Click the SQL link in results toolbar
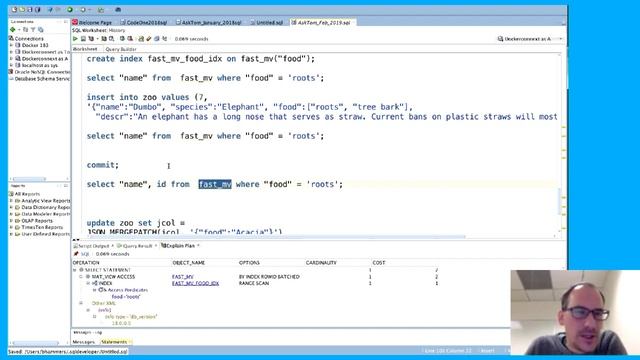Viewport: 640px width, 360px height. pyautogui.click(x=85, y=254)
